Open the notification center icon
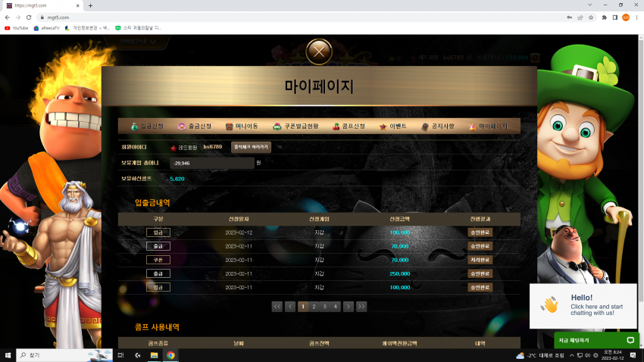This screenshot has height=362, width=644. [633, 355]
